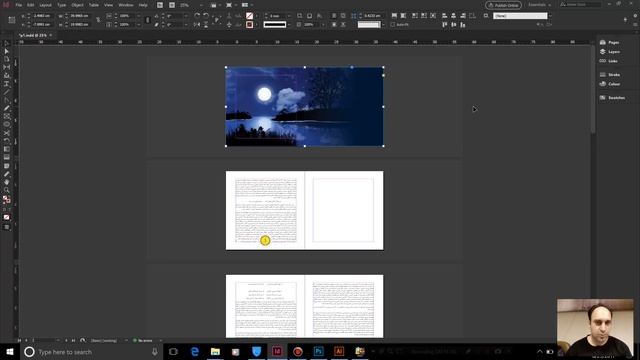Select the Gradient Swatch tool
This screenshot has height=360, width=640.
coord(7,149)
